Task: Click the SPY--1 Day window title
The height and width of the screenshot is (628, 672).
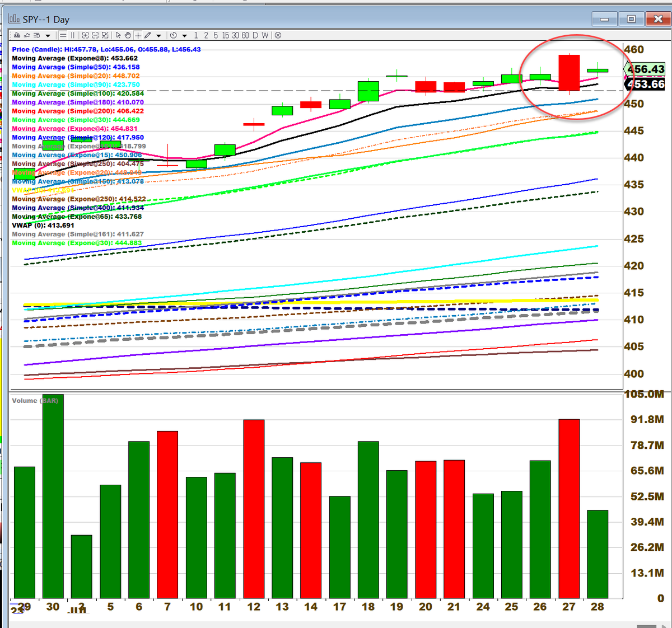Action: tap(46, 19)
